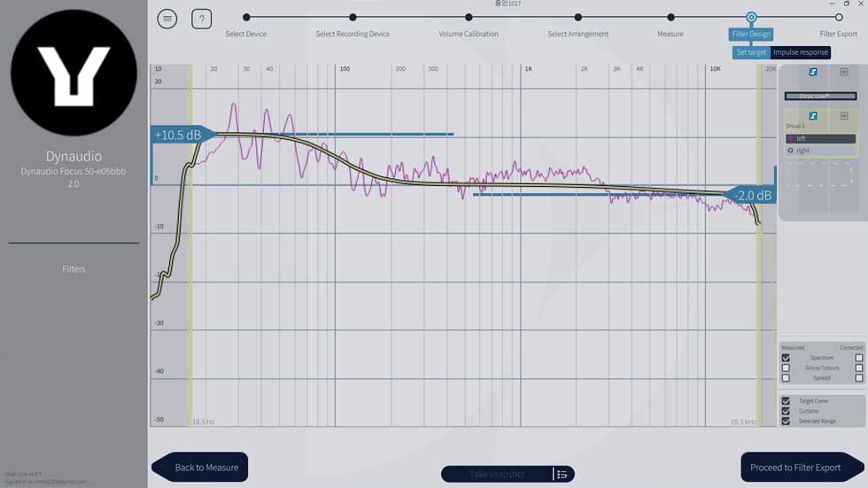Toggle Corrected Spectrum checkbox

pyautogui.click(x=858, y=358)
